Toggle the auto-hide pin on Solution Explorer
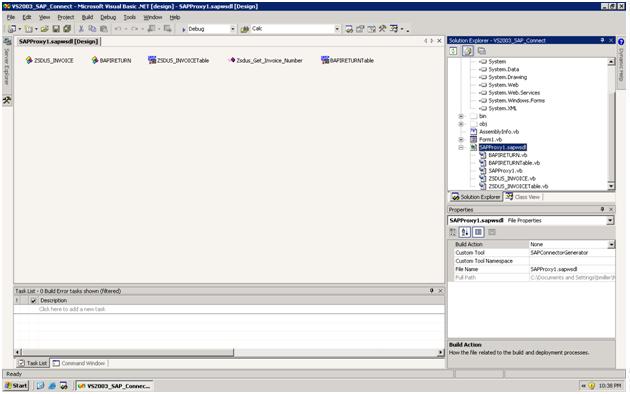 tap(602, 40)
